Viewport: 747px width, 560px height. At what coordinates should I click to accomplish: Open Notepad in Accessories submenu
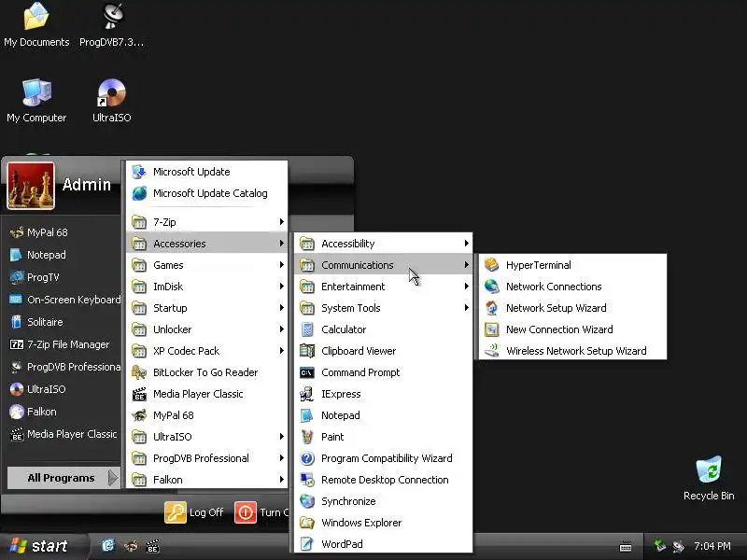[x=383, y=415]
